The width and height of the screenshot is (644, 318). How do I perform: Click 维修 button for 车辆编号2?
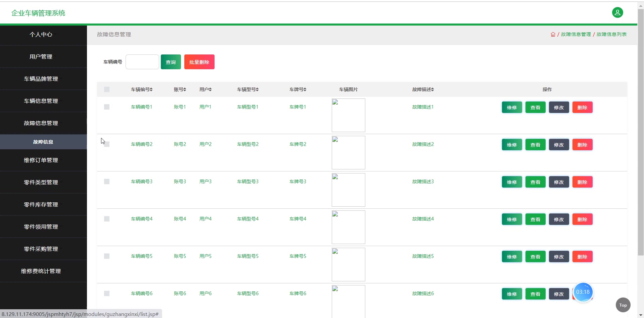512,145
